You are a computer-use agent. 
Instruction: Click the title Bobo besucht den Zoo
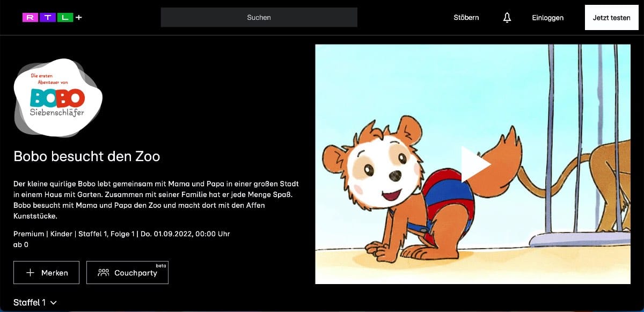pyautogui.click(x=87, y=157)
